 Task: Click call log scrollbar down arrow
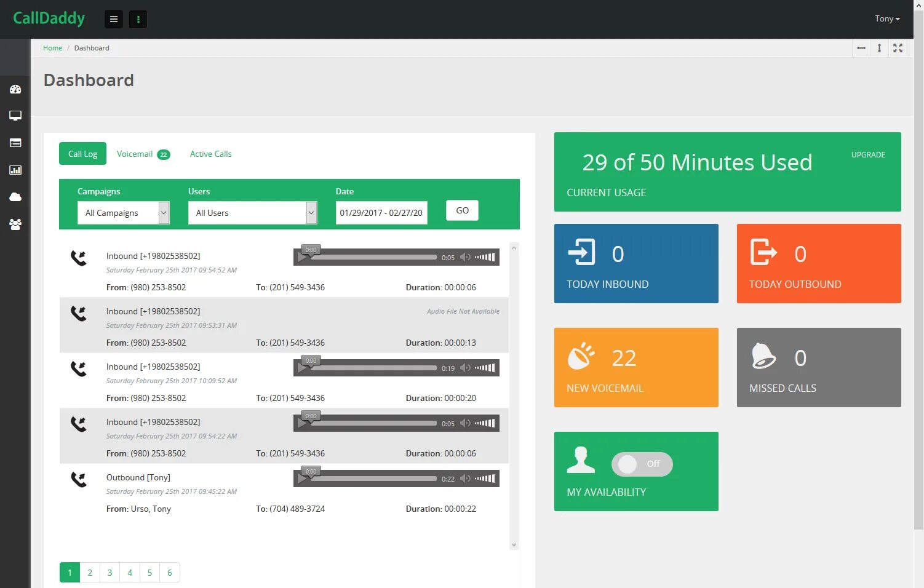514,545
